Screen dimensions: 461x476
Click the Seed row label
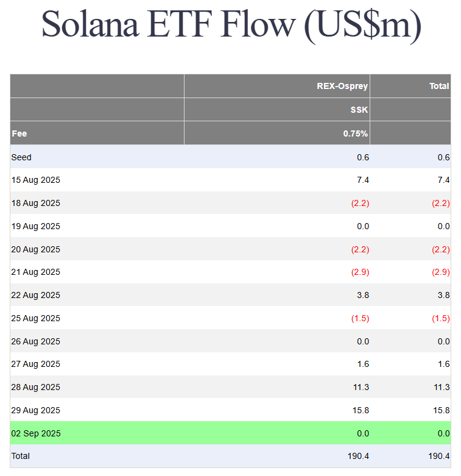coord(21,157)
